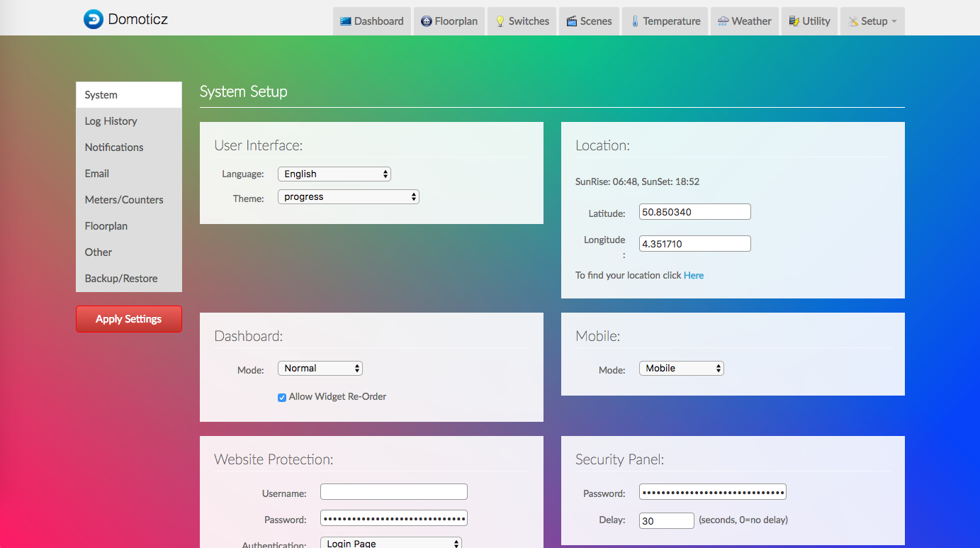This screenshot has width=980, height=548.
Task: Click the Weather cloud icon
Action: click(723, 21)
